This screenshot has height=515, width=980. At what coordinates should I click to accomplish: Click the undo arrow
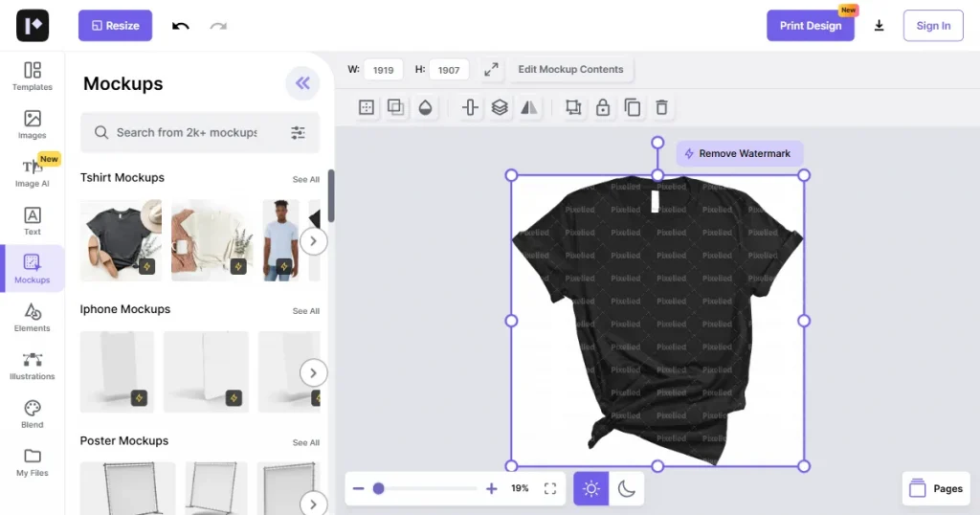pyautogui.click(x=181, y=26)
